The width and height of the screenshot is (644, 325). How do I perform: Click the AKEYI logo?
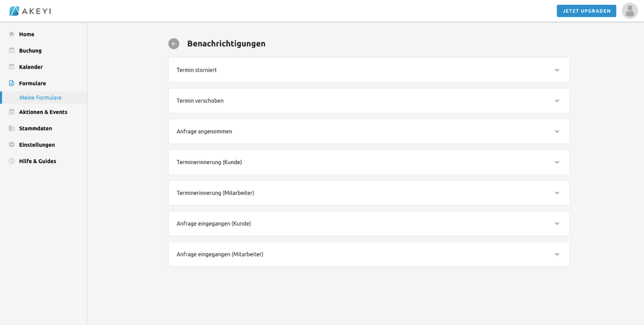[30, 11]
